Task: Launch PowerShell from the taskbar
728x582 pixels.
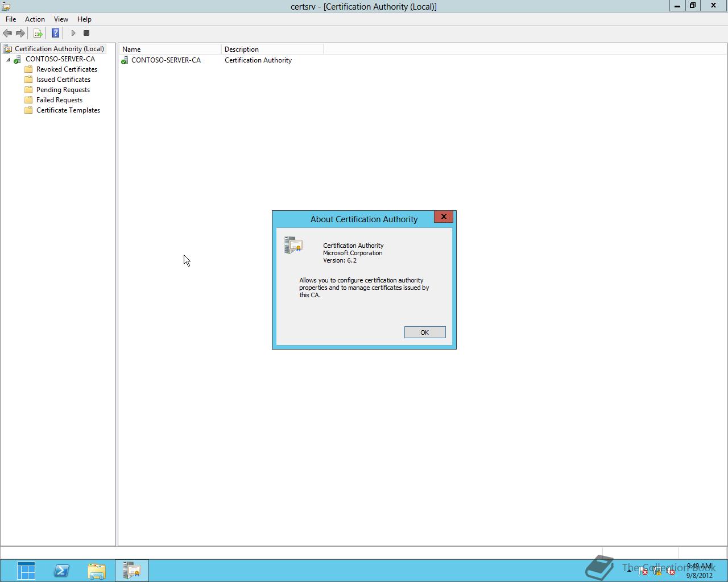Action: pyautogui.click(x=61, y=571)
